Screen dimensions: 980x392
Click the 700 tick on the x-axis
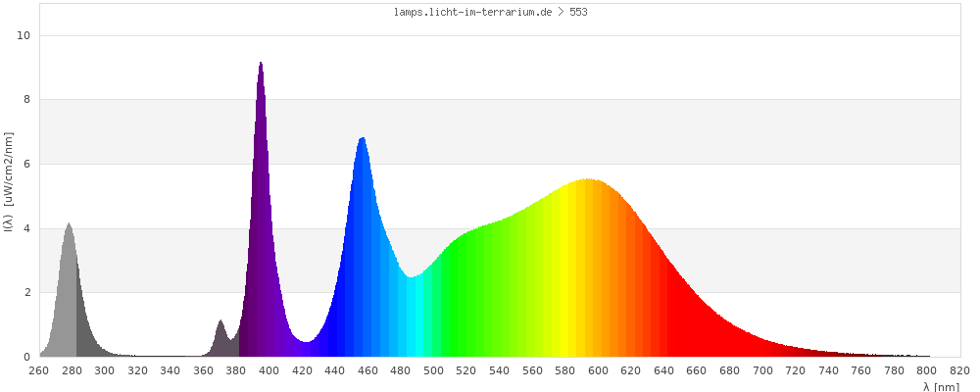pos(762,370)
